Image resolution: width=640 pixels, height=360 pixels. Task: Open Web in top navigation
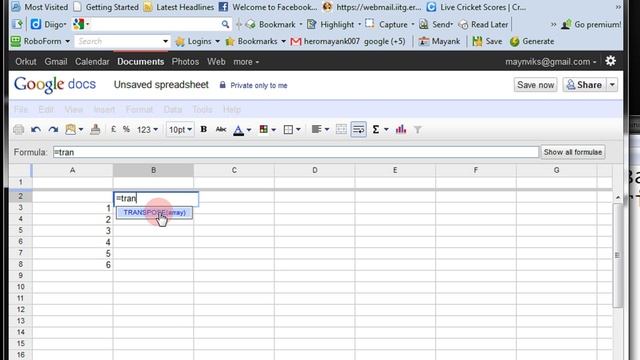(x=216, y=62)
